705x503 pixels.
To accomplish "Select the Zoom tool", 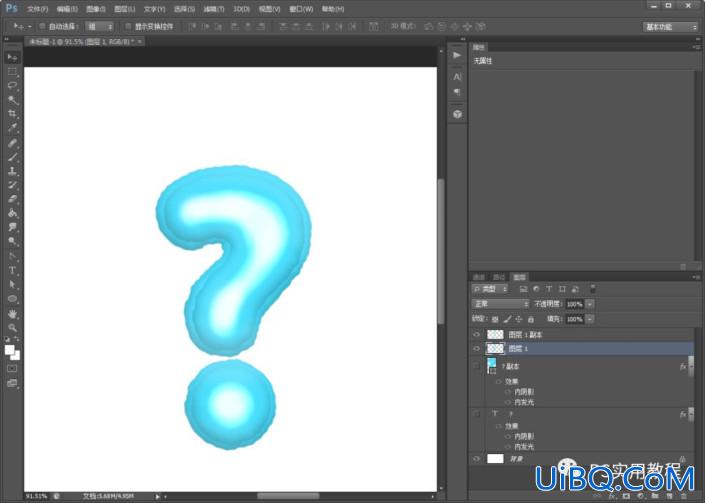I will pos(12,328).
